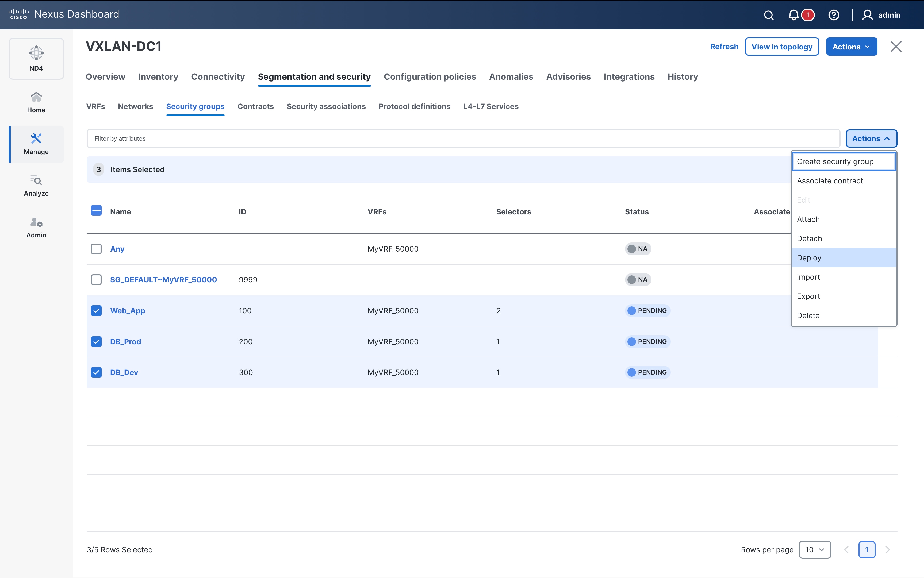Viewport: 924px width, 578px height.
Task: Open the DB_Prod security group link
Action: pos(125,341)
